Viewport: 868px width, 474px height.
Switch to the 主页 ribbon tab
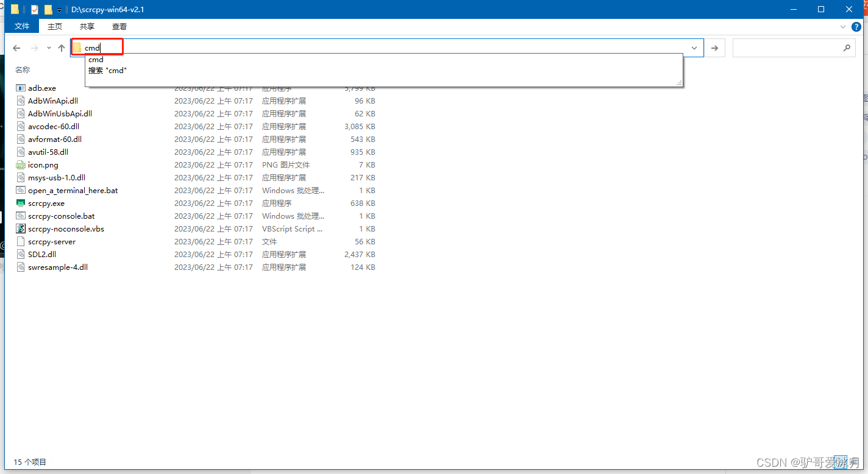(x=55, y=26)
